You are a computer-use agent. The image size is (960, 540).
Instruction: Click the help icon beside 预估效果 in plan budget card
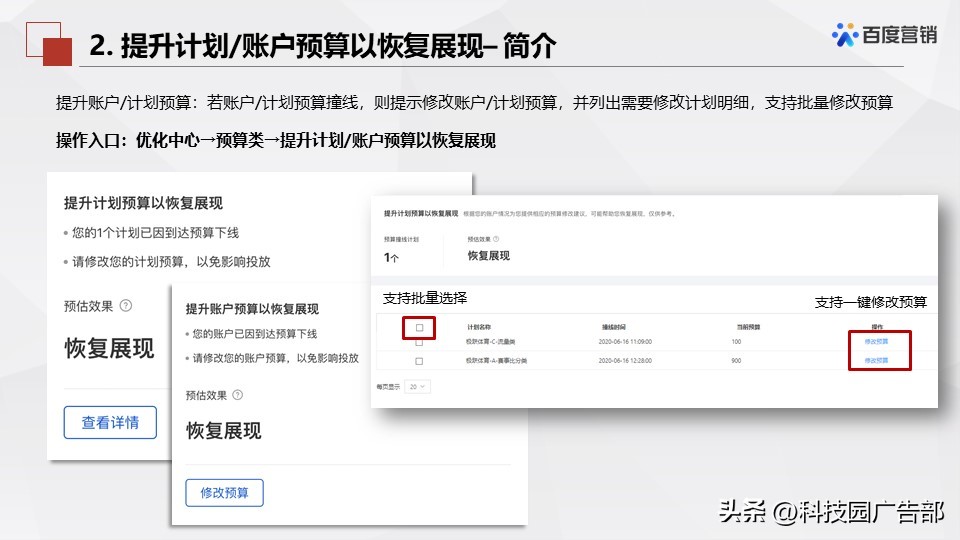coord(126,305)
